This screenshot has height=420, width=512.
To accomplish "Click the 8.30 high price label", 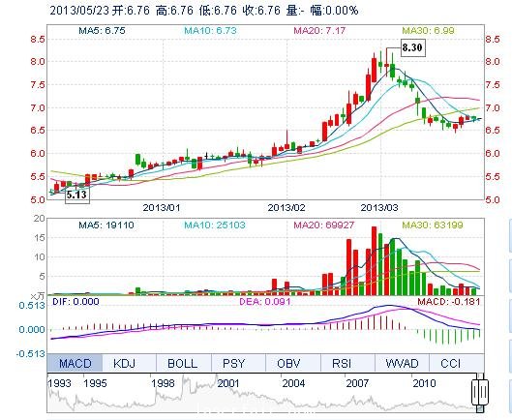I will click(x=412, y=47).
